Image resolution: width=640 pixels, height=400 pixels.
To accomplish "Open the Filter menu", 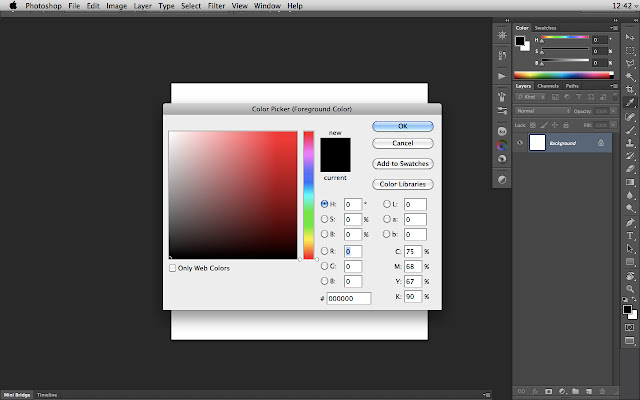I will tap(216, 6).
